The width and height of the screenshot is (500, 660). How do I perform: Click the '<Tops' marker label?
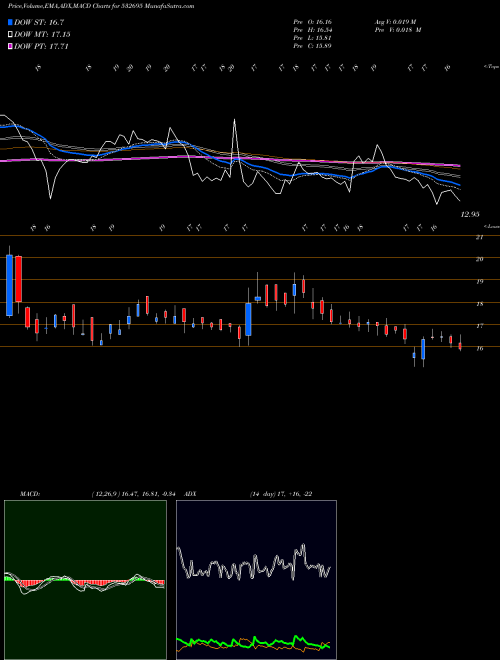click(x=491, y=67)
